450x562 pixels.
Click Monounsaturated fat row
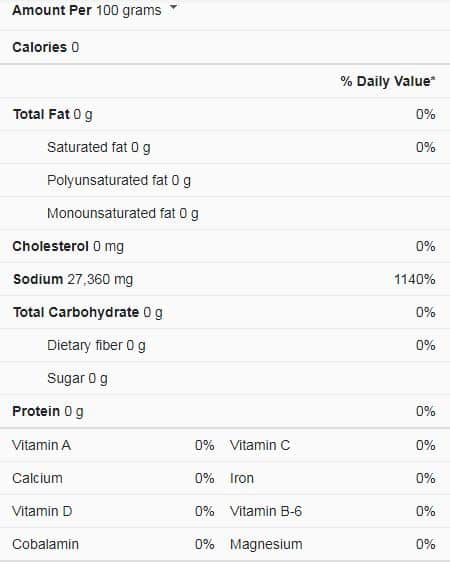point(225,213)
